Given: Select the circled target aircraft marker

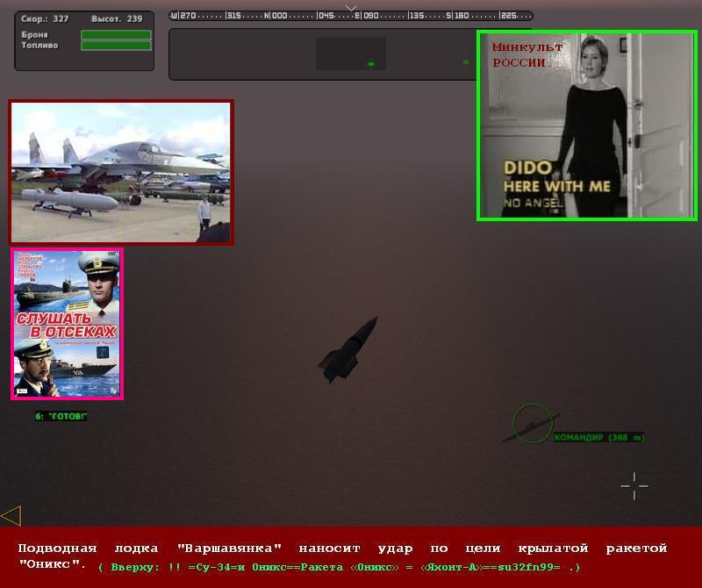Looking at the screenshot, I should pos(532,424).
